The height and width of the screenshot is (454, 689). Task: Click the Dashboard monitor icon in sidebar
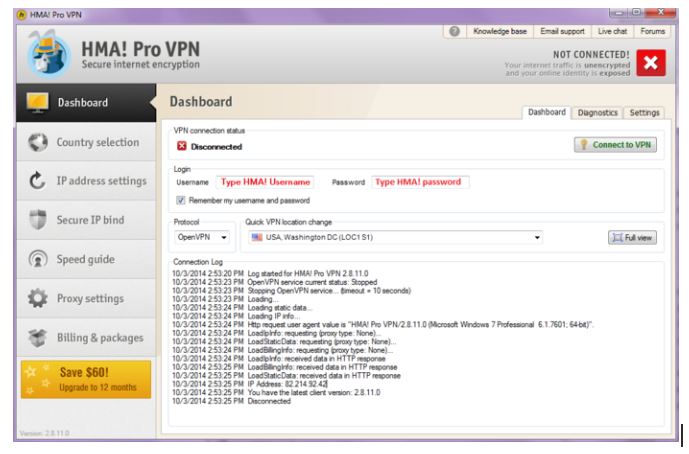(x=37, y=102)
